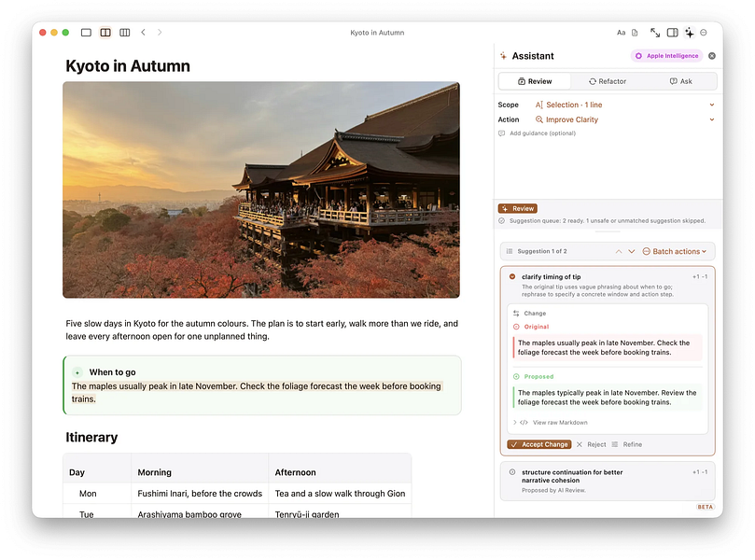Viewport: 755px width, 560px height.
Task: Focus the Add guidance optional field
Action: (x=607, y=133)
